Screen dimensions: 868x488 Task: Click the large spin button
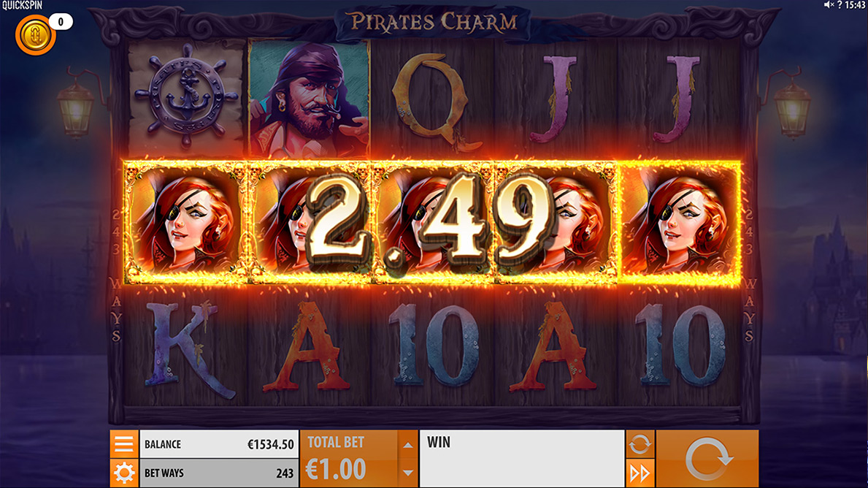[x=707, y=459]
